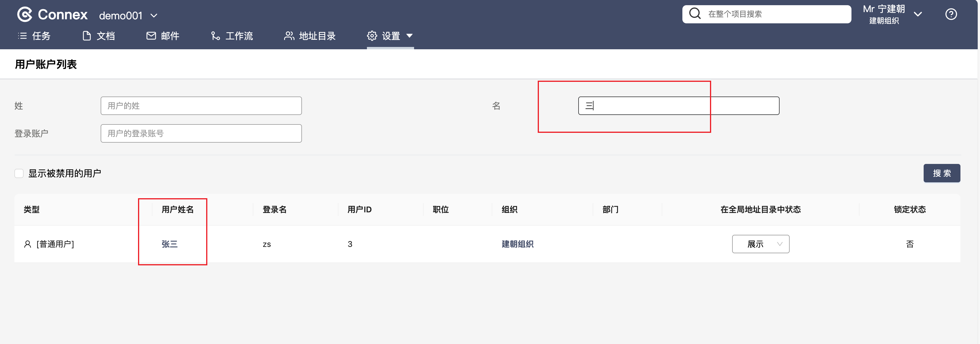Open the 建朝组织 organization link
The image size is (980, 344).
[x=517, y=244]
